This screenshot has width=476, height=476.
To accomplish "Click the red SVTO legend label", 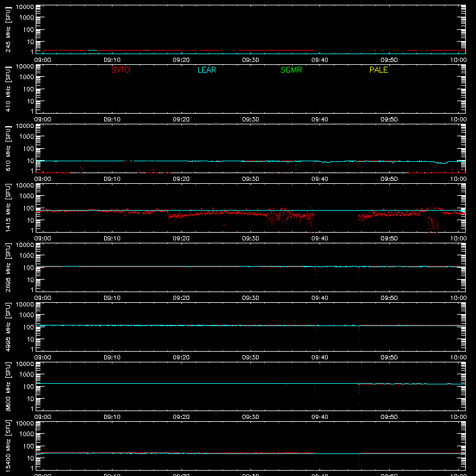I will [121, 70].
